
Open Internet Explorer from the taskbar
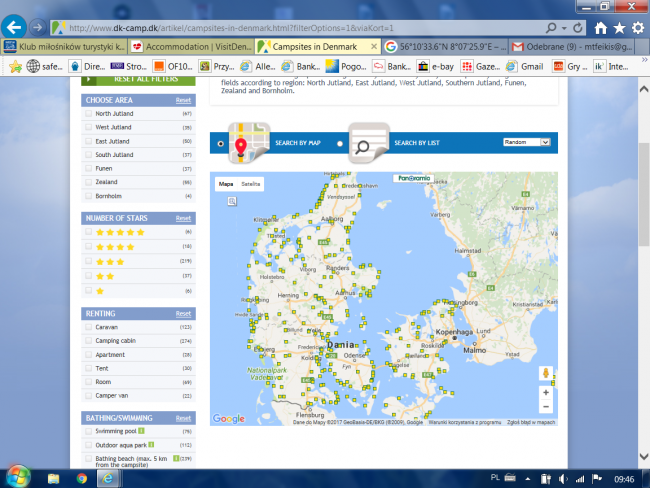(x=108, y=477)
